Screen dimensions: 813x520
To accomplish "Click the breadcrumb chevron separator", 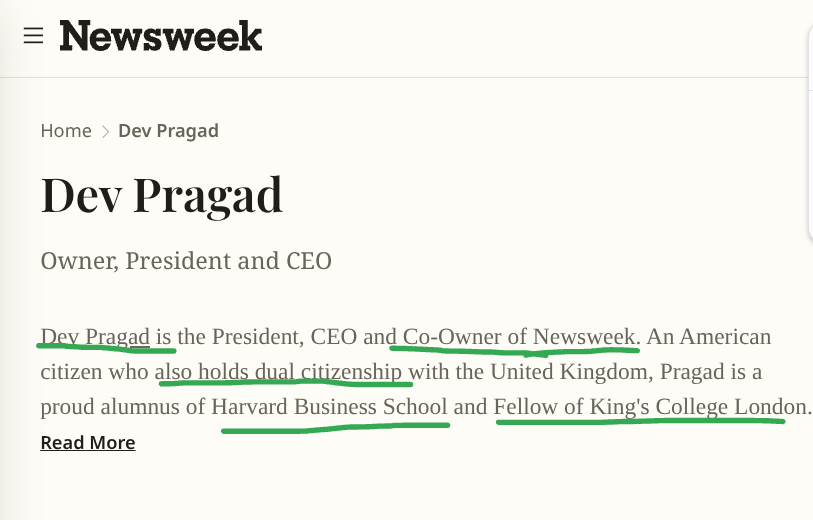I will point(105,131).
